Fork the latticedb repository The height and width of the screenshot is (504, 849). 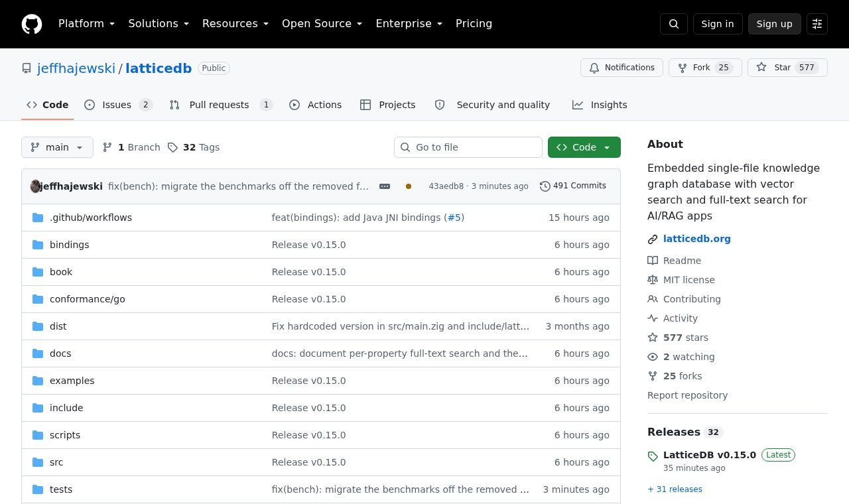coord(705,68)
